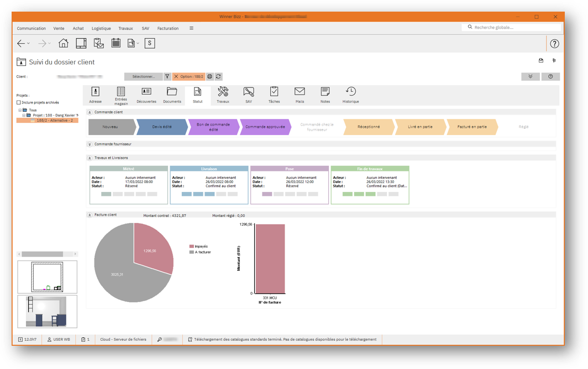Open the Home icon in the toolbar
588x369 pixels.
63,43
